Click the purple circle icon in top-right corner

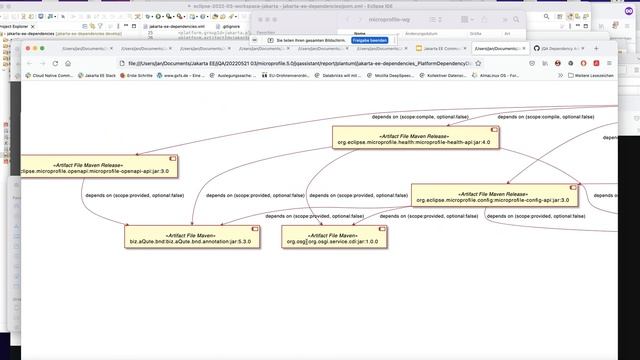coord(629,11)
